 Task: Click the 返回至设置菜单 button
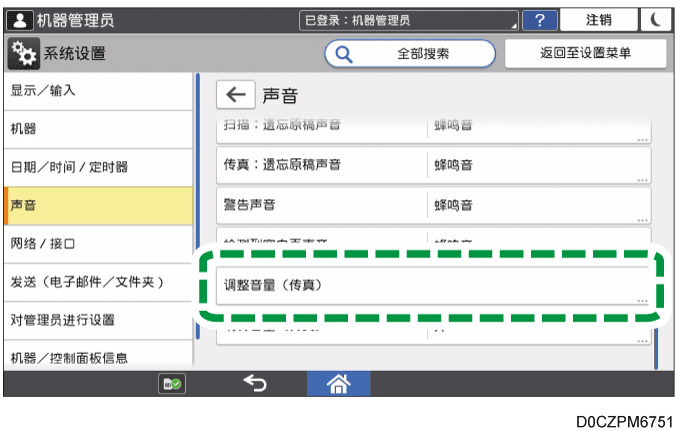(x=585, y=53)
